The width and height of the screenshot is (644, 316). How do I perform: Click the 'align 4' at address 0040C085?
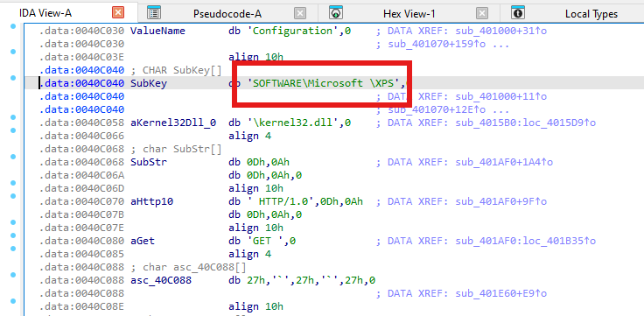(x=249, y=255)
